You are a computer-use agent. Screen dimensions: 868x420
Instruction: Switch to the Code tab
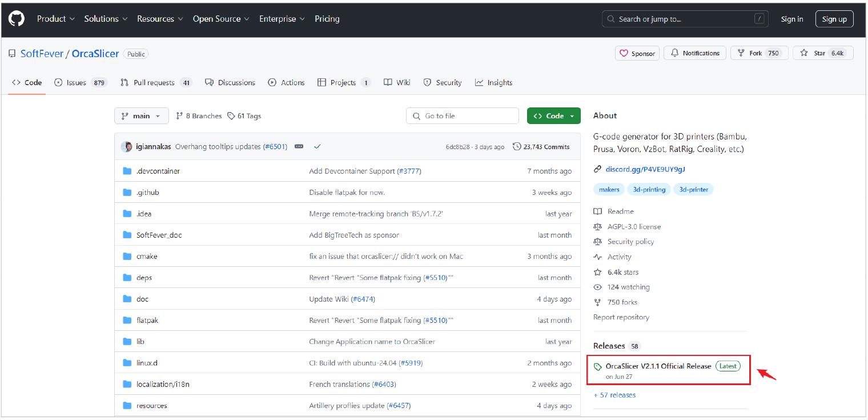coord(27,83)
